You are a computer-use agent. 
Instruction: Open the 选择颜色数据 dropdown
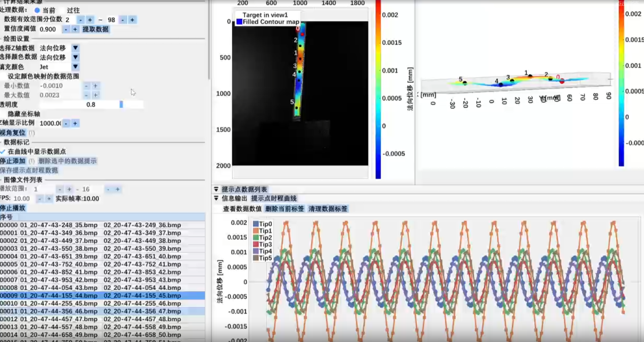(75, 57)
